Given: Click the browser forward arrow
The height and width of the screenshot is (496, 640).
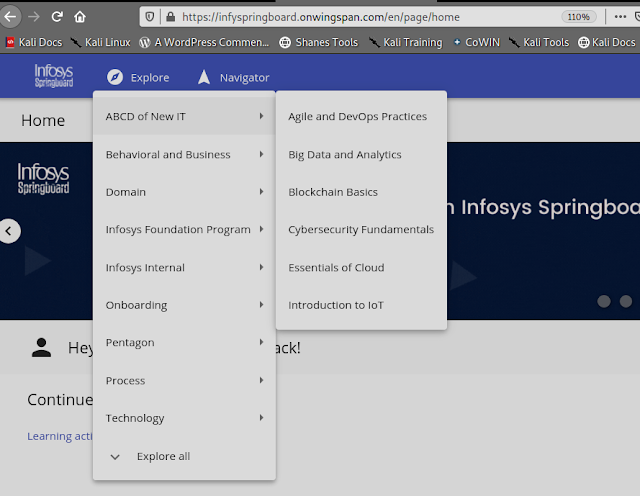Looking at the screenshot, I should click(x=34, y=17).
